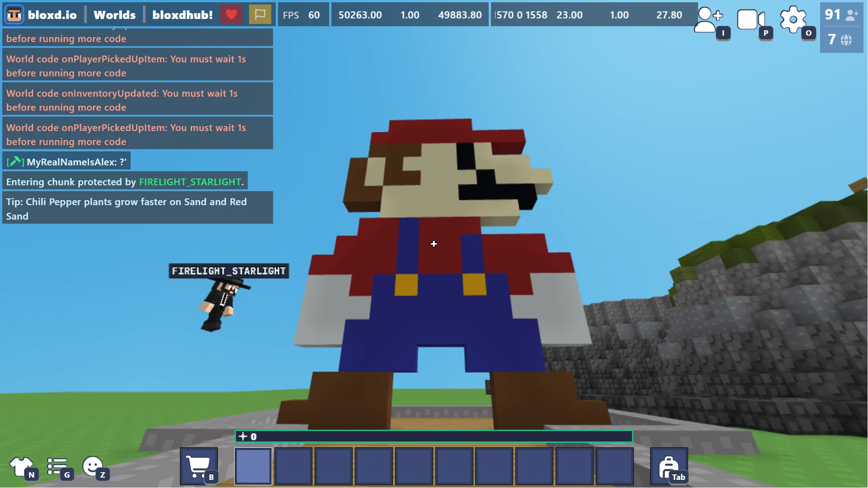
Task: Favorite the world with the heart icon
Action: [231, 14]
